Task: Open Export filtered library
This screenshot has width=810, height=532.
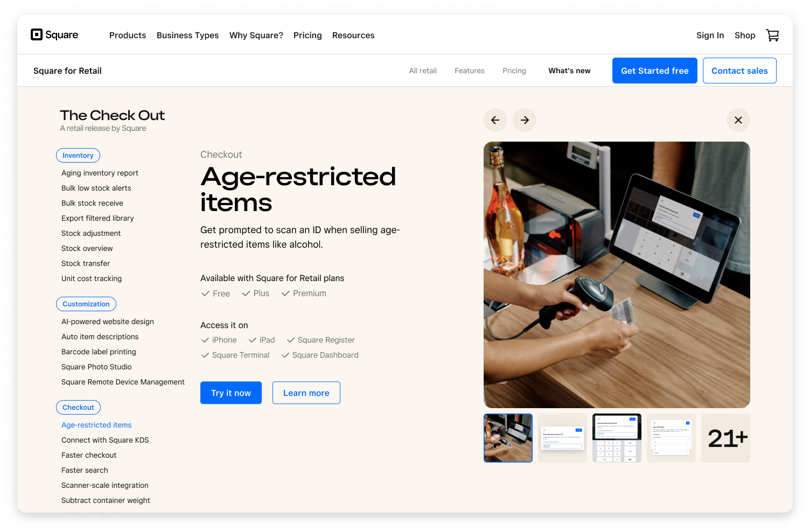Action: (x=97, y=218)
